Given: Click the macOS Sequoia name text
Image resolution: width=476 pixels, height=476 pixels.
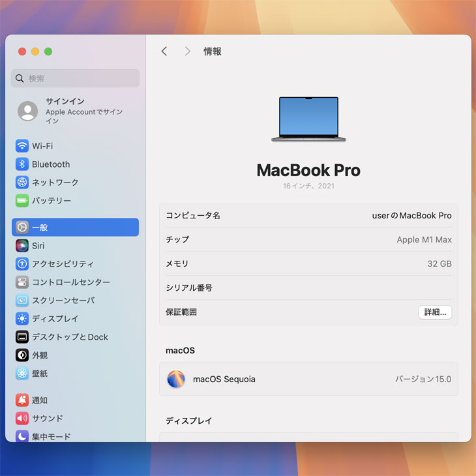Looking at the screenshot, I should point(224,379).
